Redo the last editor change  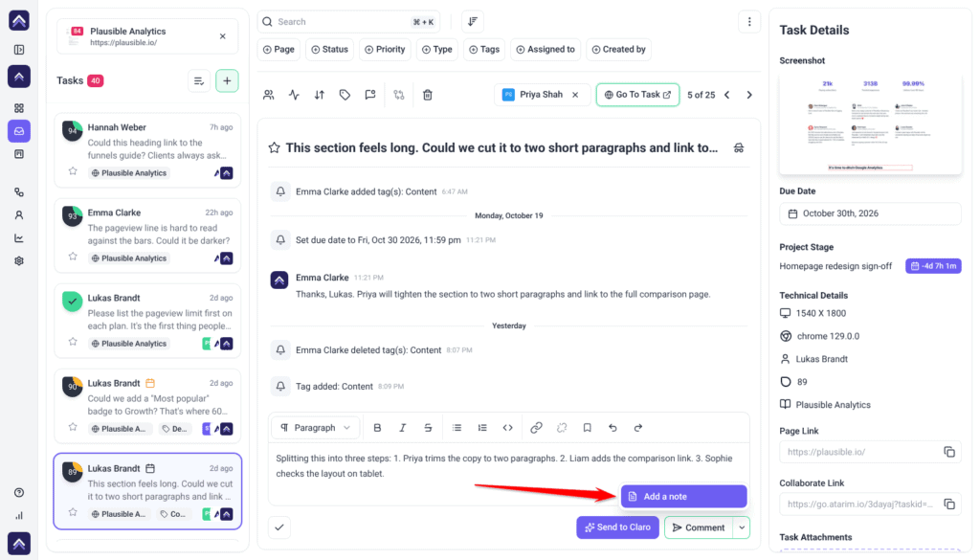pyautogui.click(x=638, y=428)
